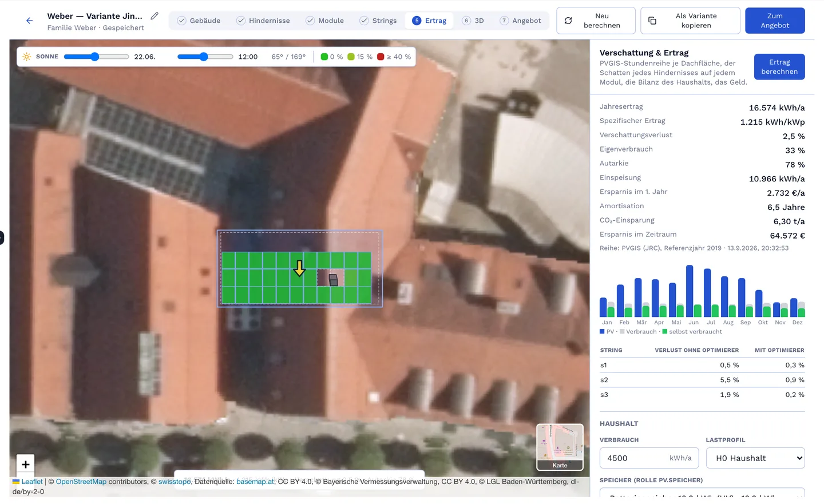This screenshot has width=824, height=504.
Task: Select the s2 string row
Action: [702, 380]
